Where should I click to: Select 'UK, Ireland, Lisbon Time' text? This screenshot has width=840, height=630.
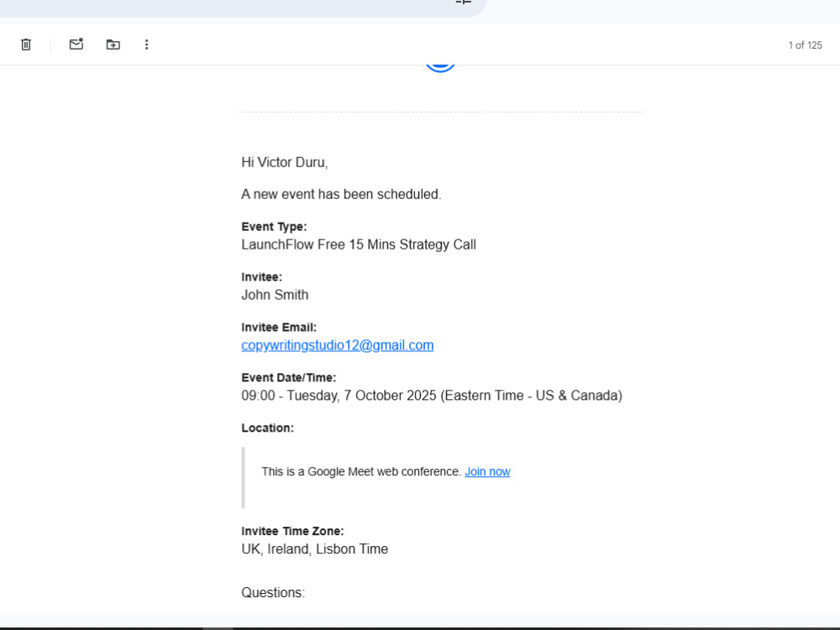coord(314,549)
